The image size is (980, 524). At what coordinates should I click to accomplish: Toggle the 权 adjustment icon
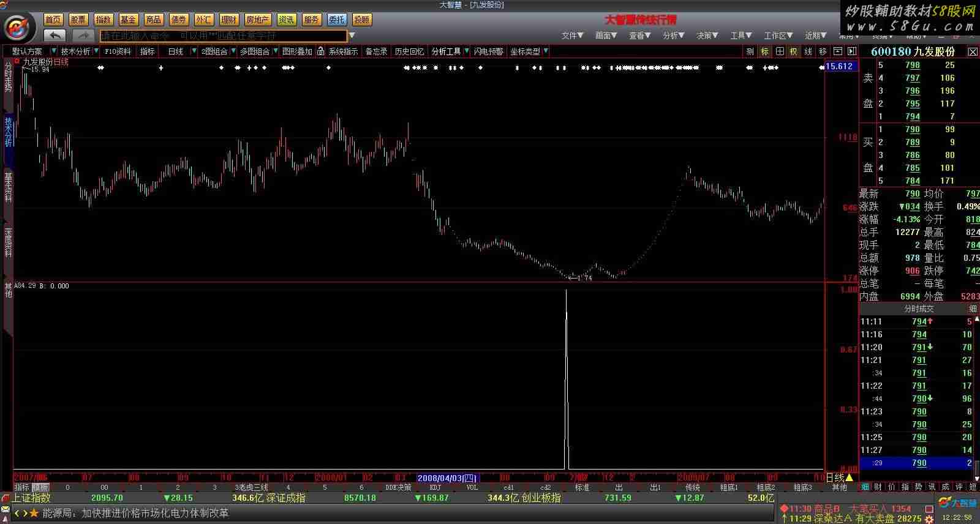(x=793, y=51)
